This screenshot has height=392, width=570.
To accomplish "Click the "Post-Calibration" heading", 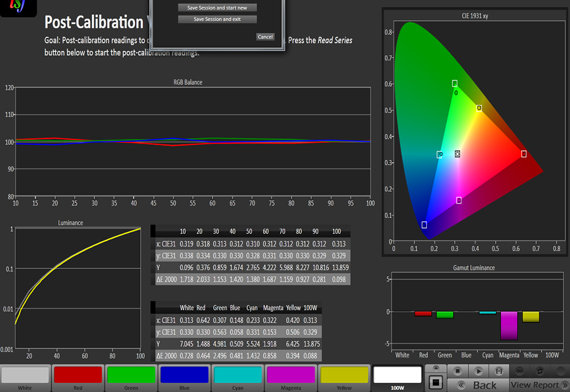I will pos(94,22).
